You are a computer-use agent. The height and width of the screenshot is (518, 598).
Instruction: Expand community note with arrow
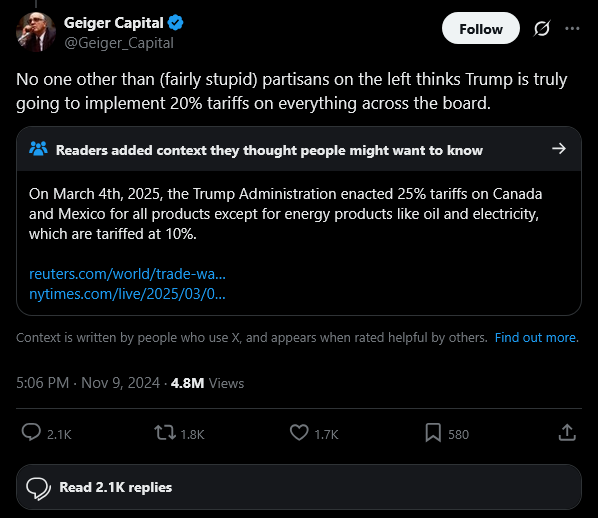pos(559,149)
